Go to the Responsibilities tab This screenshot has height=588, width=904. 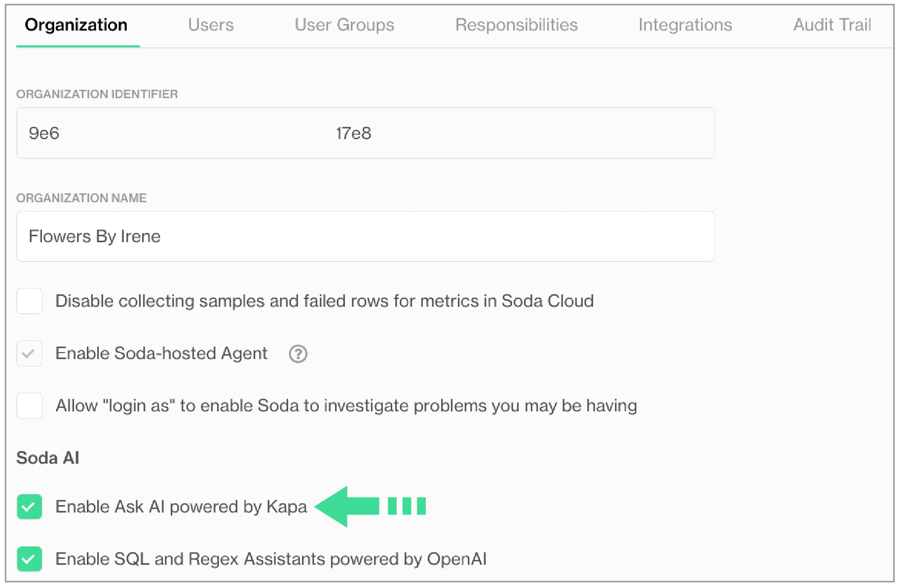tap(516, 25)
